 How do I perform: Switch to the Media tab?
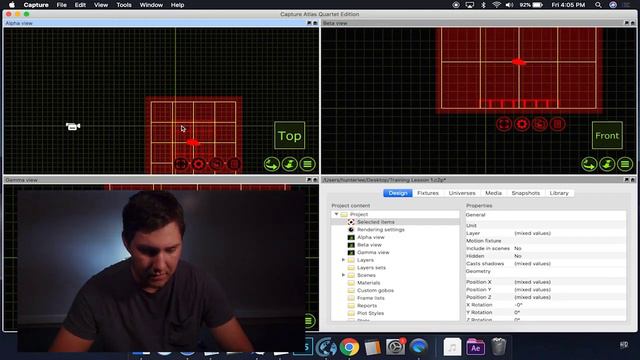[493, 193]
